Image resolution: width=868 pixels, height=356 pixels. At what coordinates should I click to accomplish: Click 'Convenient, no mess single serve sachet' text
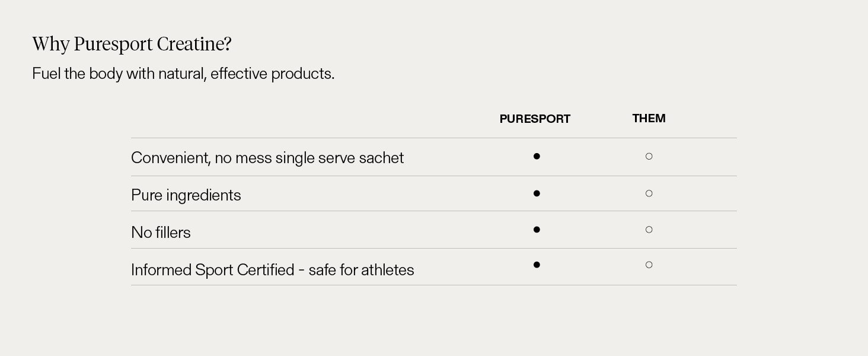(267, 158)
